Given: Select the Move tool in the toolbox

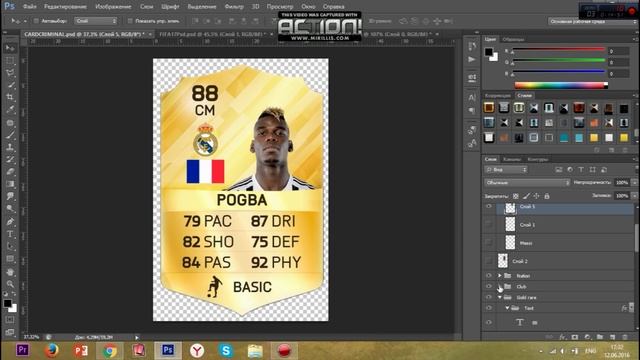Looking at the screenshot, I should (10, 48).
